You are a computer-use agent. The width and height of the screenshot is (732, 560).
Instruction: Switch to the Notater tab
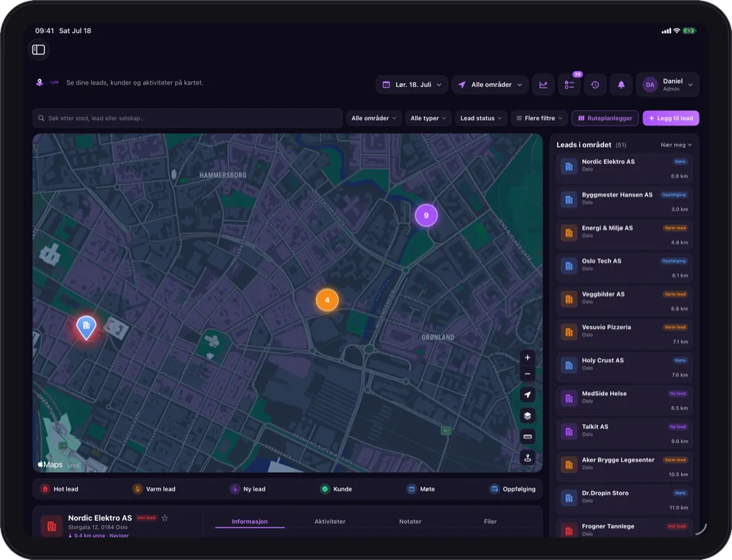411,521
